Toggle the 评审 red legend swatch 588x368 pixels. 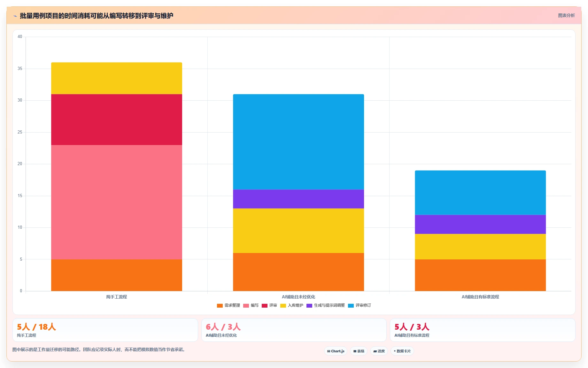click(264, 306)
